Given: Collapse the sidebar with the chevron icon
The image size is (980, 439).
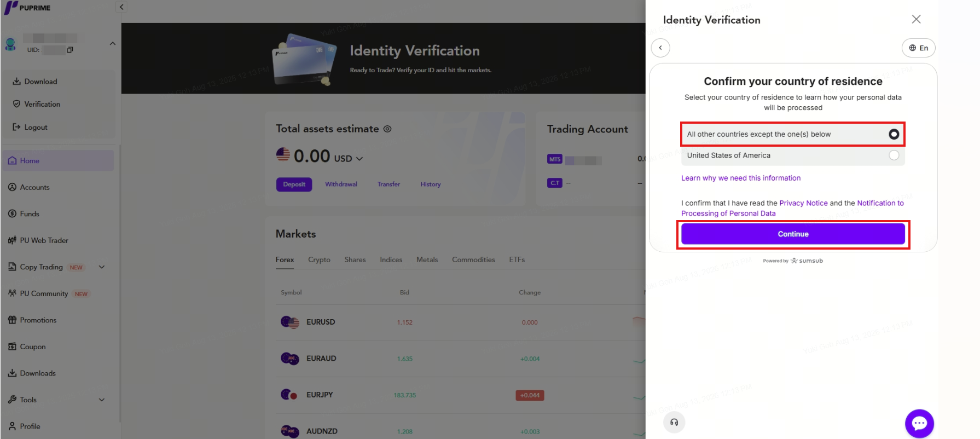Looking at the screenshot, I should (x=121, y=7).
